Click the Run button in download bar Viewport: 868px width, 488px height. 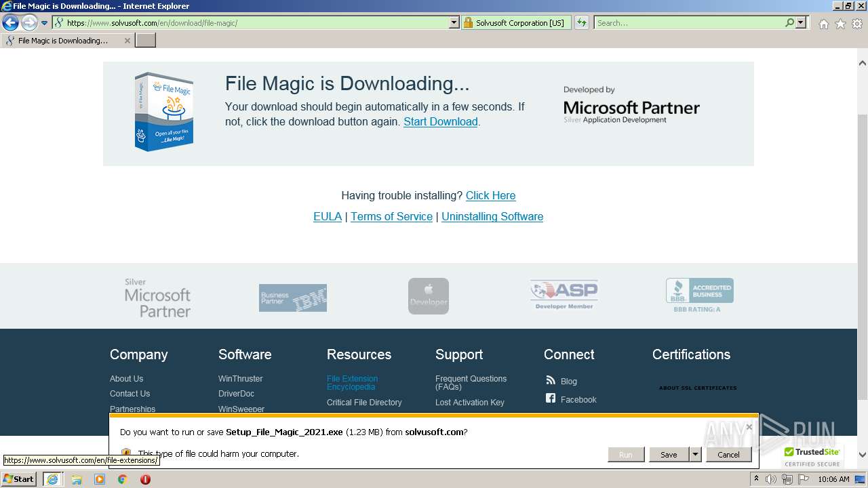coord(625,455)
